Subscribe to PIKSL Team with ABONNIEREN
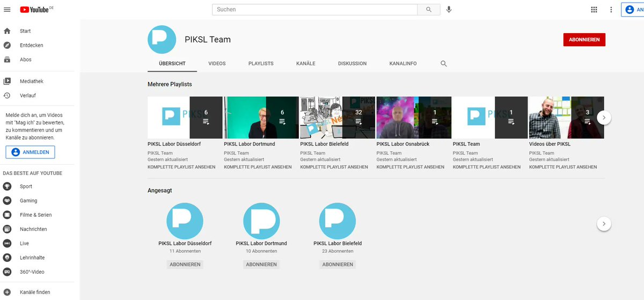 click(584, 40)
